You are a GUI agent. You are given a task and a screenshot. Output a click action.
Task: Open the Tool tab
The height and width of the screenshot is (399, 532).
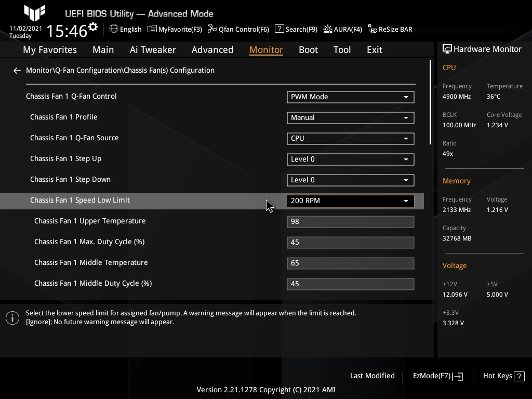342,50
